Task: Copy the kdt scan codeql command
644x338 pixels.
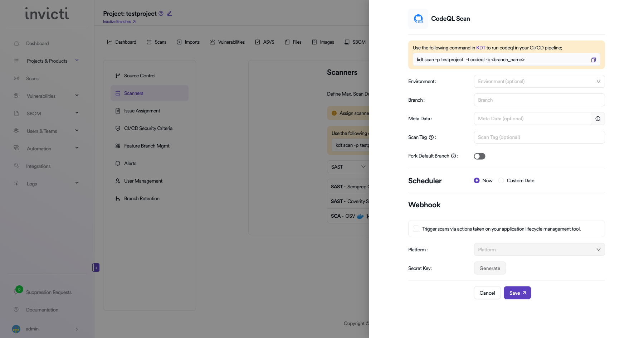Action: 593,60
